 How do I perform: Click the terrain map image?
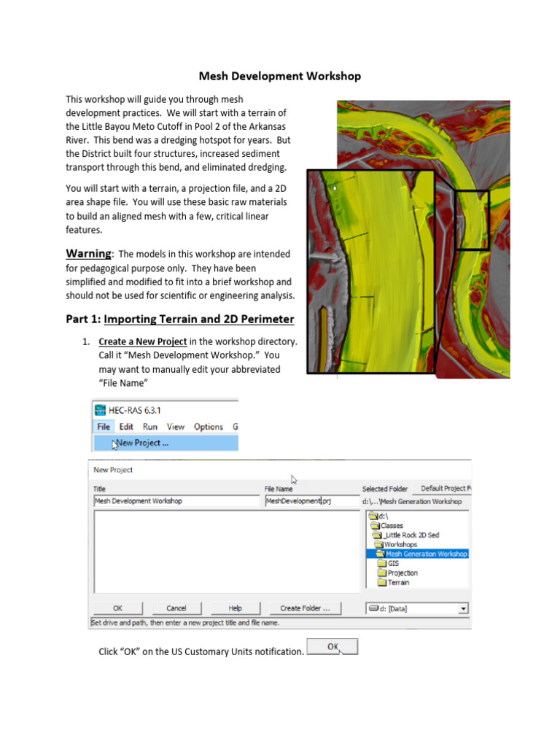[x=408, y=239]
